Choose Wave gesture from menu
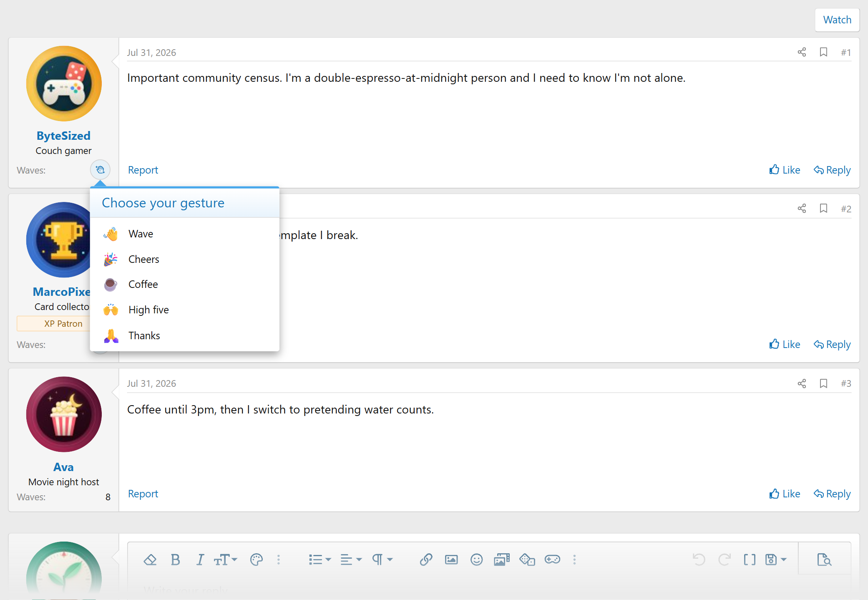The image size is (868, 600). tap(184, 234)
